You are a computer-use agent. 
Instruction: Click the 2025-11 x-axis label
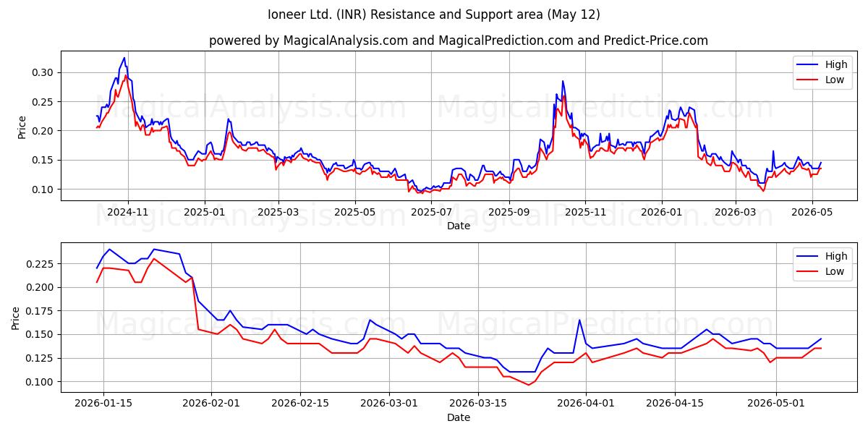[585, 212]
